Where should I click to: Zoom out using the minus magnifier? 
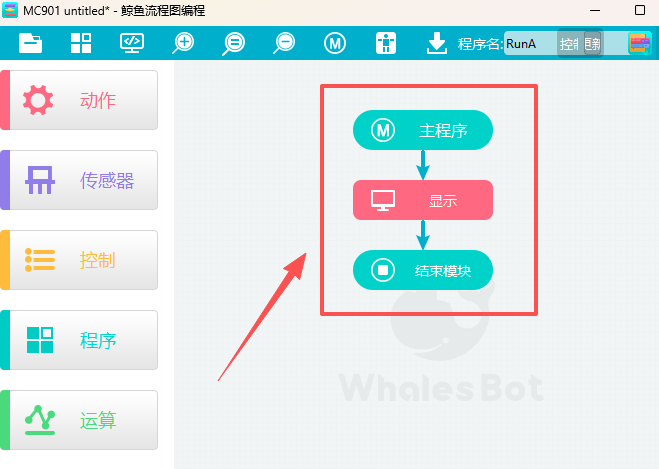(x=285, y=43)
